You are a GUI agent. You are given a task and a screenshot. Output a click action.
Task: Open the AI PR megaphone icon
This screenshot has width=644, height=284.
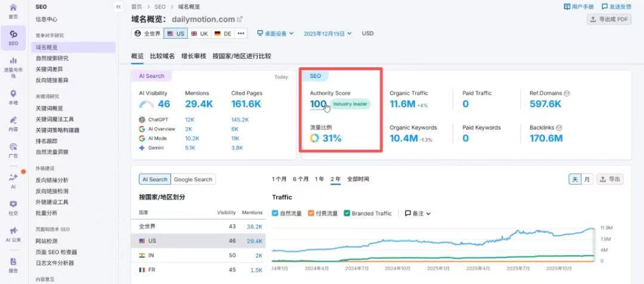(x=13, y=230)
